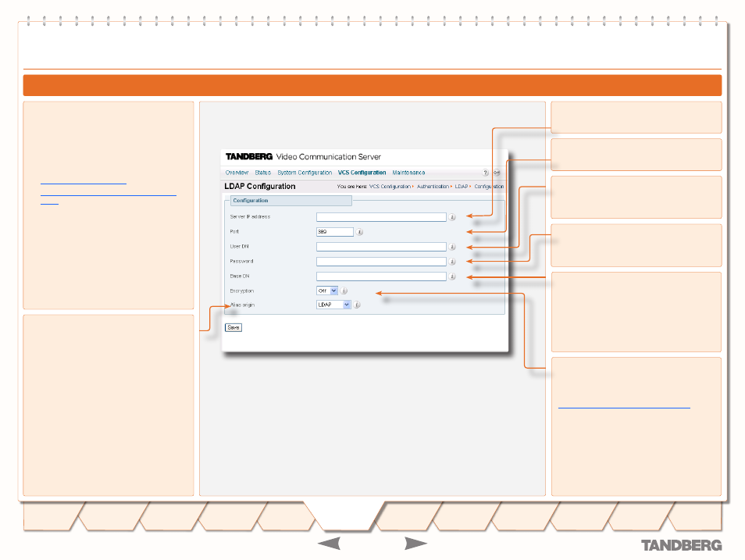Select the User DN text box
745x560 pixels.
pyautogui.click(x=382, y=247)
